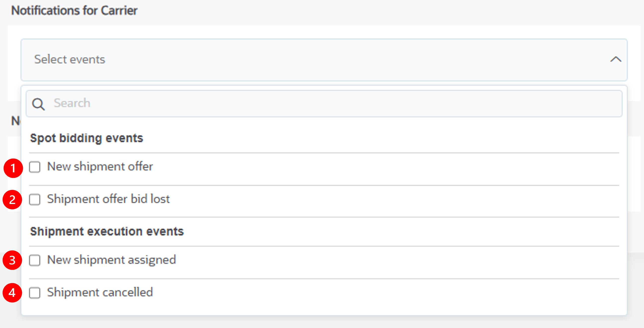Focus the Search input field

click(x=324, y=104)
